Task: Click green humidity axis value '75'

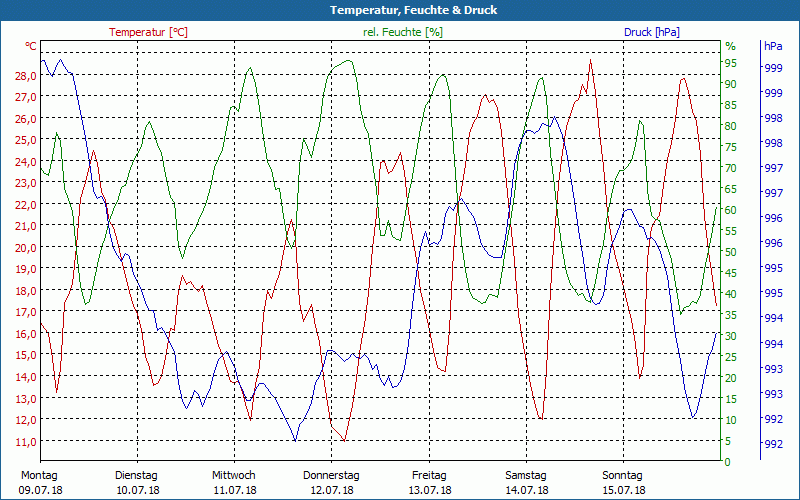Action: [x=731, y=147]
